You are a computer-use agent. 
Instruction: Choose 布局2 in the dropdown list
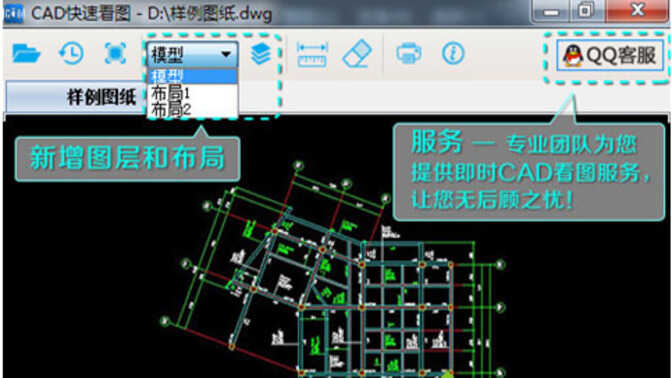(x=192, y=109)
